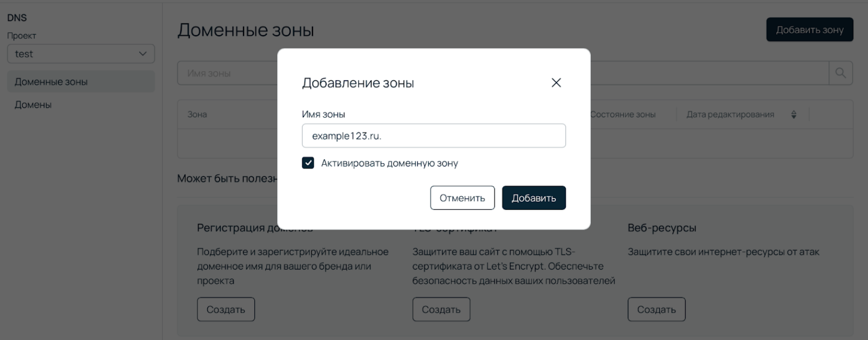The height and width of the screenshot is (340, 868).
Task: Close the Добавление зоны dialog with the X
Action: [556, 82]
